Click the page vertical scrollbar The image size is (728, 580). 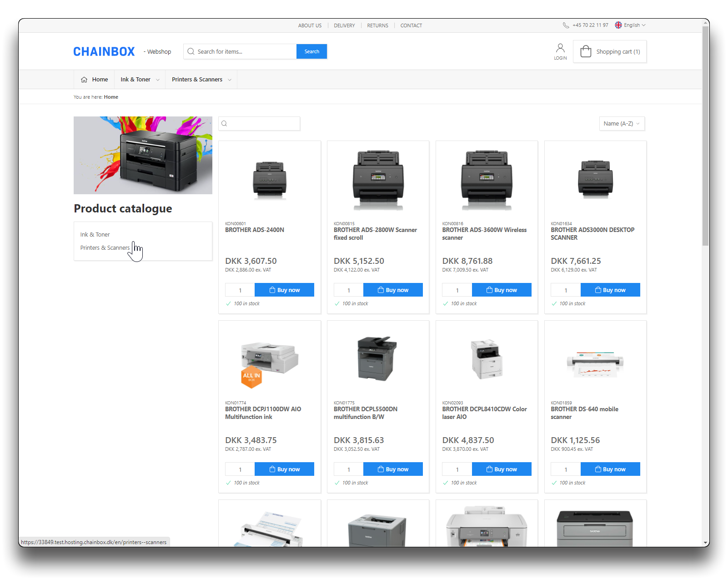click(x=705, y=136)
